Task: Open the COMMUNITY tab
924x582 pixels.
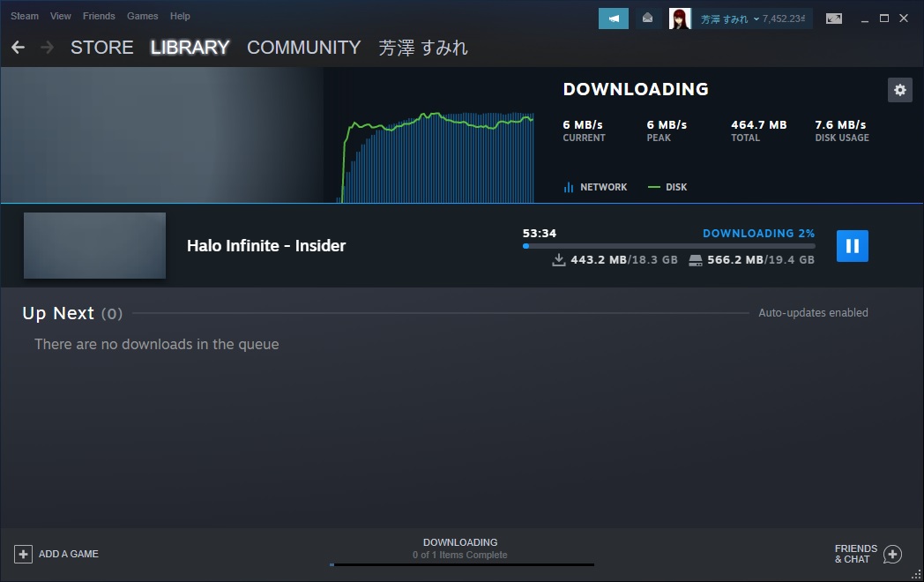Action: pos(303,47)
